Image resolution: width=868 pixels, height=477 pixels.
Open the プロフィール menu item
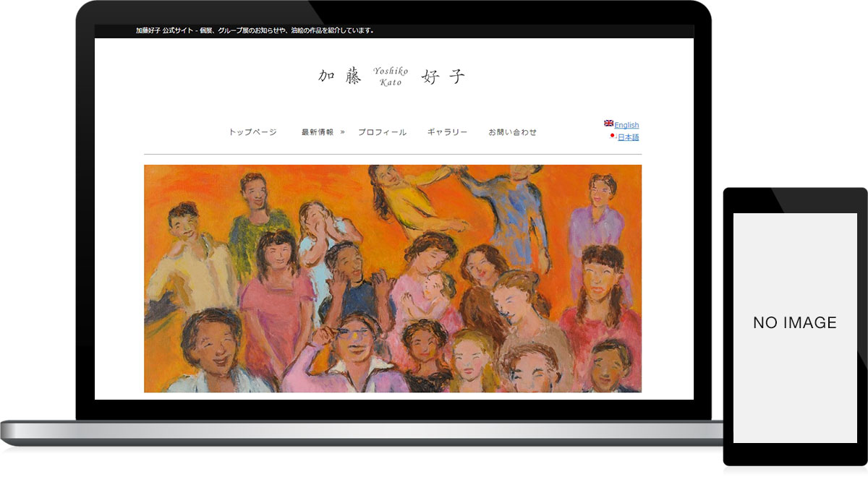[382, 132]
